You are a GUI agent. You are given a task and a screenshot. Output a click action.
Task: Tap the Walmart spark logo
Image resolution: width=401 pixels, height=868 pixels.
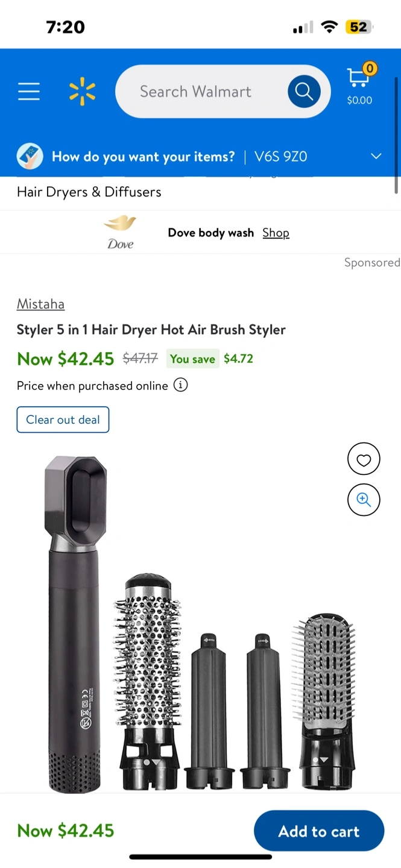click(82, 92)
